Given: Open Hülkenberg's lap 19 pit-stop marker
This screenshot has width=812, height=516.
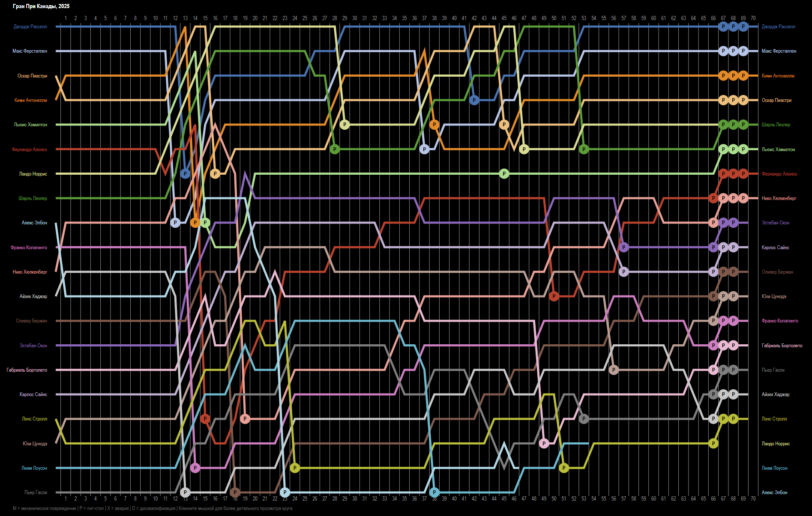Looking at the screenshot, I should pos(245,419).
